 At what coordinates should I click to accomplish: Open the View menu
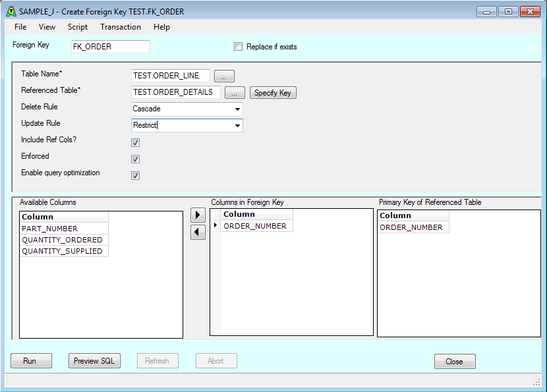coord(47,27)
